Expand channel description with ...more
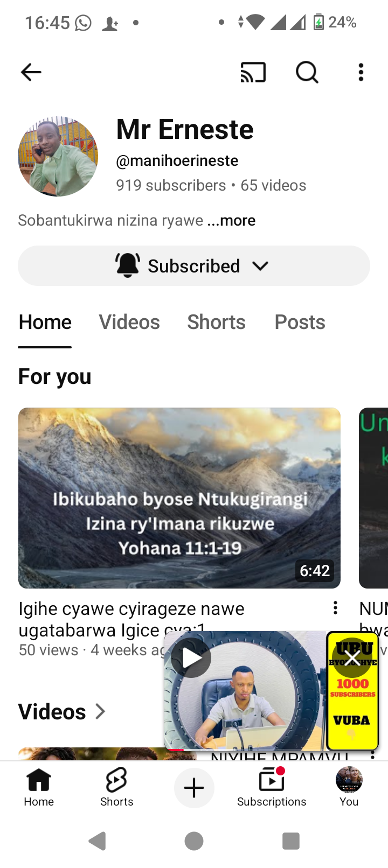Viewport: 388px width, 868px height. [x=231, y=220]
